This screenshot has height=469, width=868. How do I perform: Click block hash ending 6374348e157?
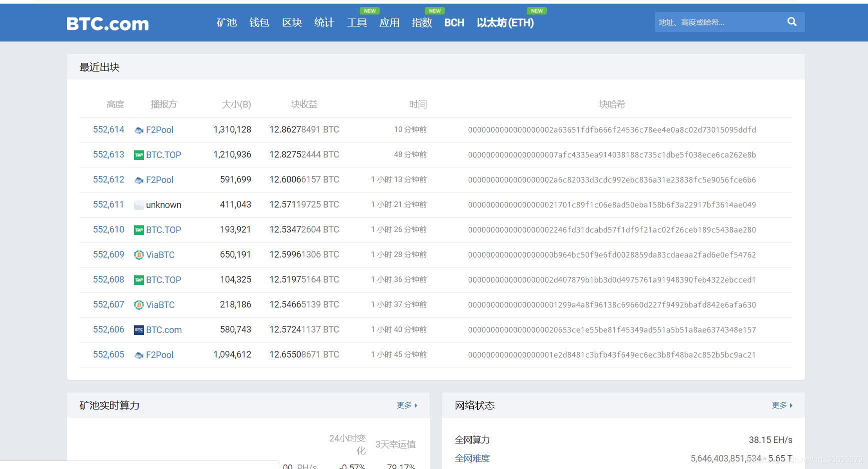[612, 330]
